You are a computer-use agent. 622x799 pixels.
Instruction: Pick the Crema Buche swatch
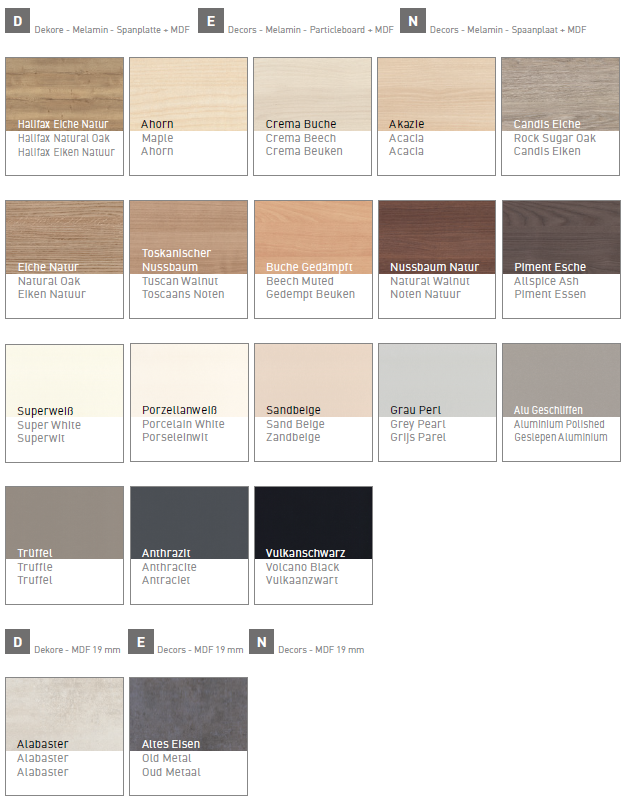pos(313,94)
